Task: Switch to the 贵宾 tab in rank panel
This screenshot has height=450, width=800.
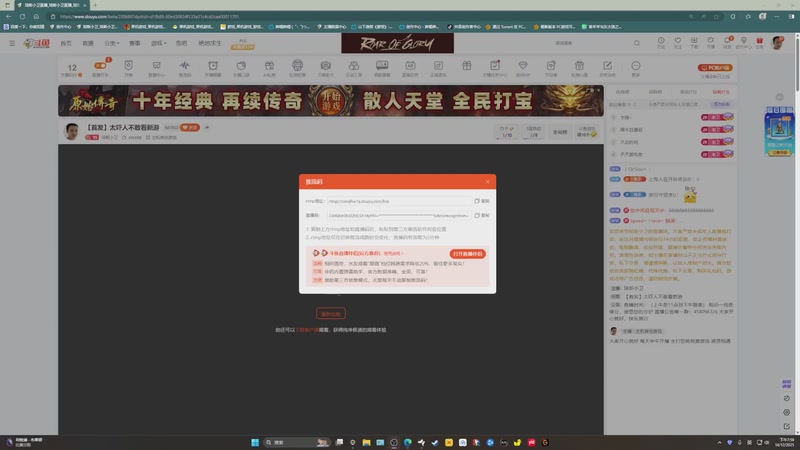Action: tap(688, 92)
